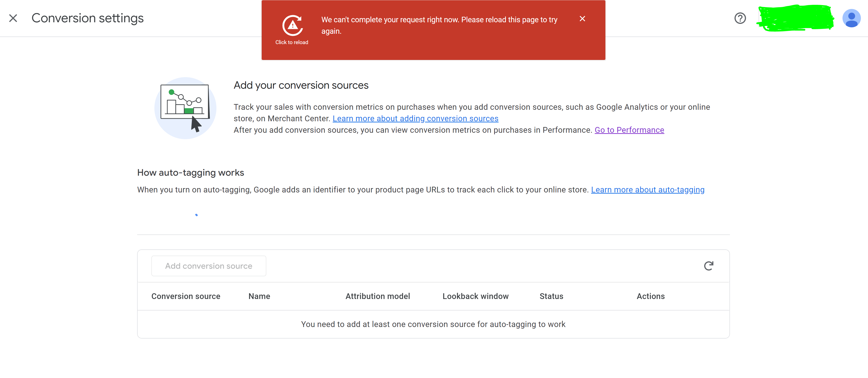Click the loading spinner under auto-tagging
The image size is (868, 378).
196,215
